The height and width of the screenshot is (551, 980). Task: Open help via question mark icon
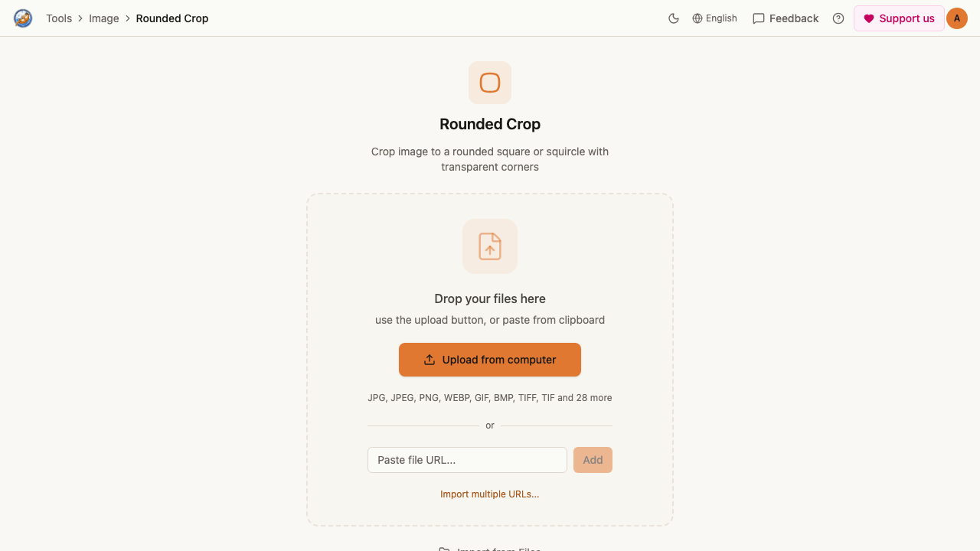838,18
